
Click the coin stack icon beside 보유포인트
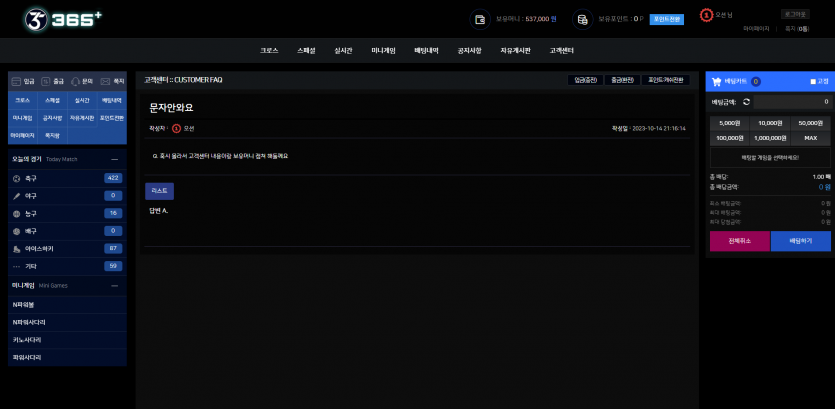pyautogui.click(x=583, y=19)
